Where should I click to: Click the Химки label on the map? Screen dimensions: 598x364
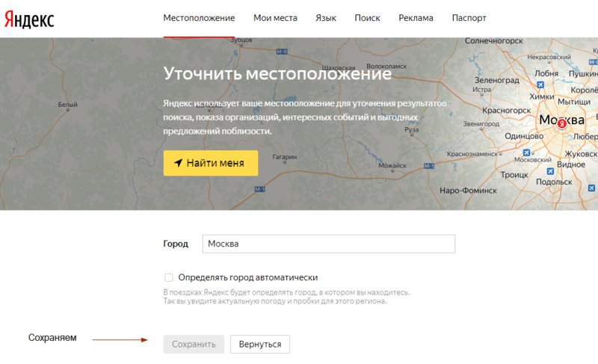(541, 96)
